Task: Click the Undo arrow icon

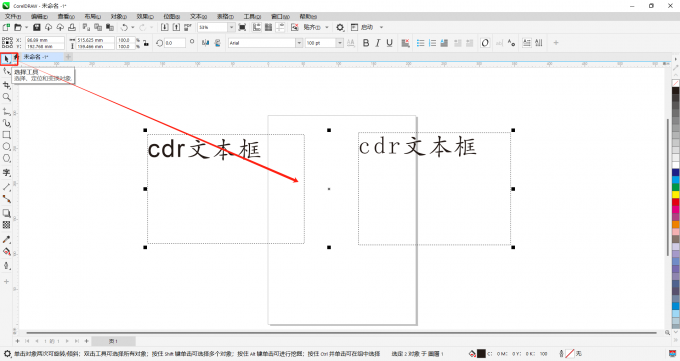Action: [x=124, y=27]
